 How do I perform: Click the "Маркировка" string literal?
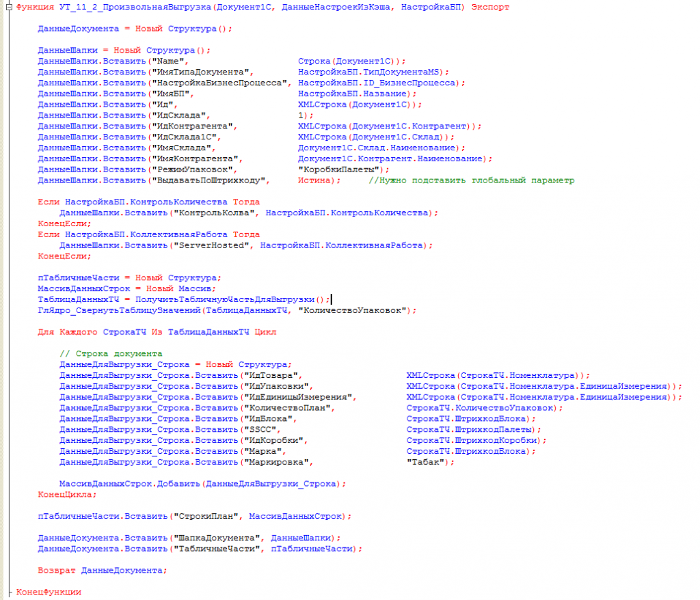(276, 463)
